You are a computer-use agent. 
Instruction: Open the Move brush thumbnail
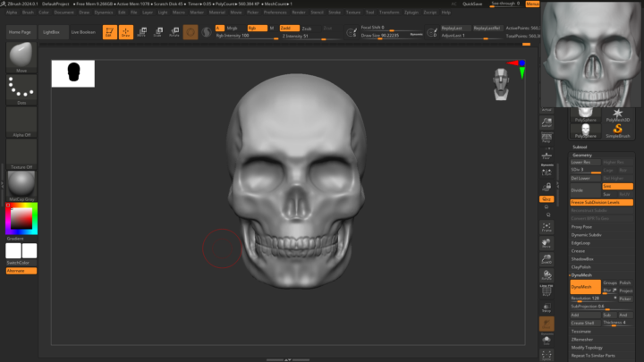21,57
